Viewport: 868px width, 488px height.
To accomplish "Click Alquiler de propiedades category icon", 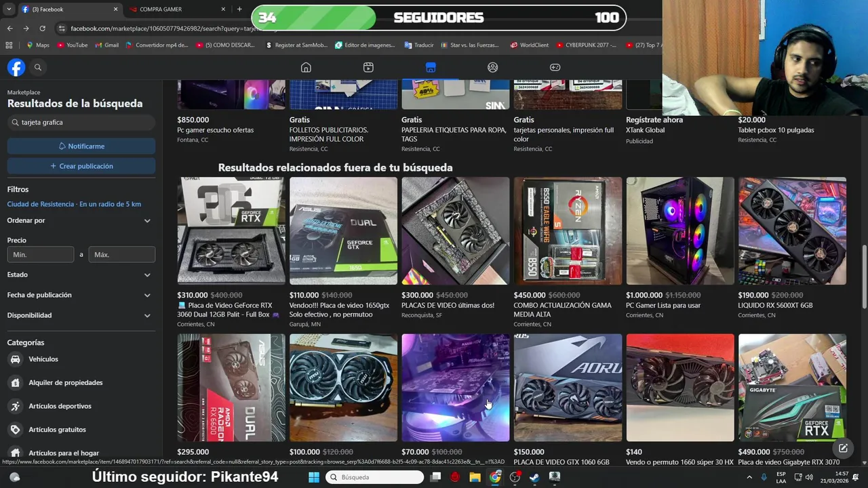I will tap(15, 382).
